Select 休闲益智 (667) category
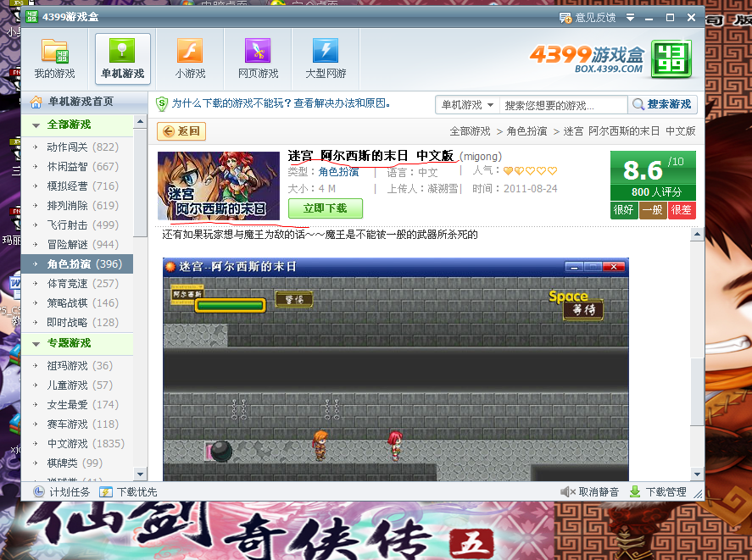The width and height of the screenshot is (752, 560). pyautogui.click(x=77, y=167)
